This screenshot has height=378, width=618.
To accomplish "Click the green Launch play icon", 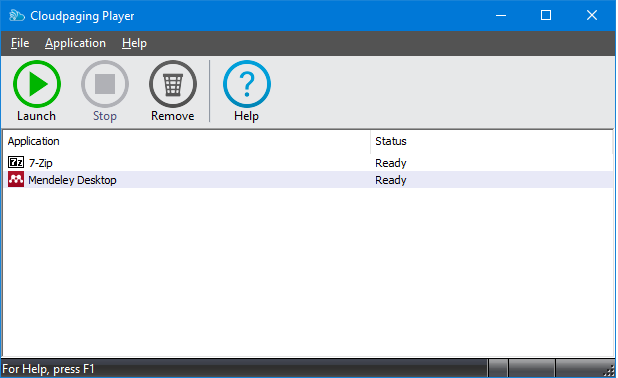I will (37, 84).
